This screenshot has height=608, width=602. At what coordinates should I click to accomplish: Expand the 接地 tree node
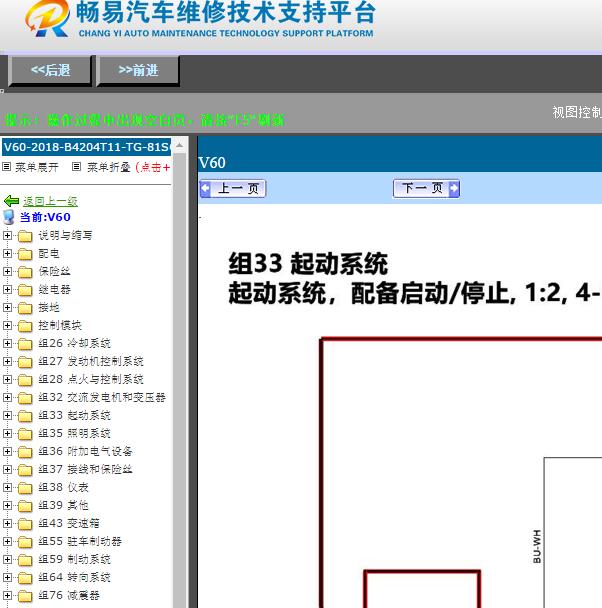7,307
